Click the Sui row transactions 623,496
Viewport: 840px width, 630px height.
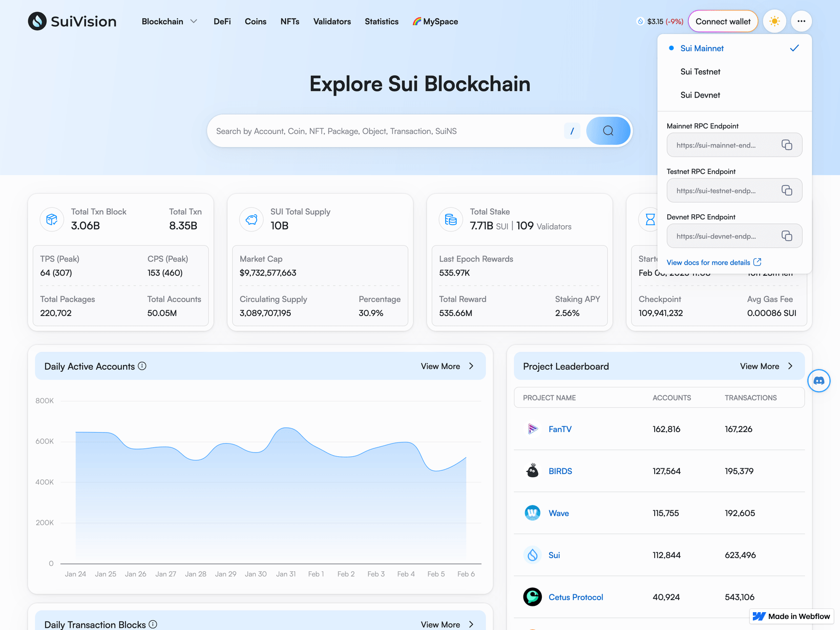(740, 555)
